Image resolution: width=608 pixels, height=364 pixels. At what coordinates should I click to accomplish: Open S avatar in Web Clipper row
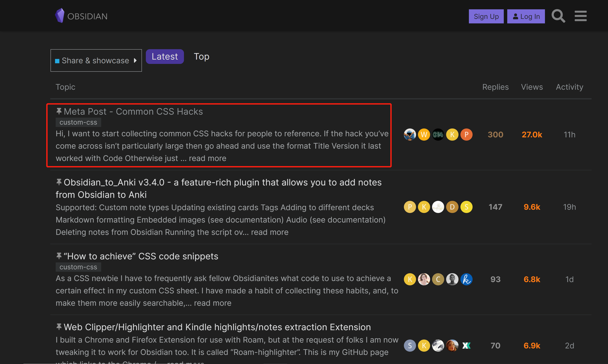[x=410, y=346]
